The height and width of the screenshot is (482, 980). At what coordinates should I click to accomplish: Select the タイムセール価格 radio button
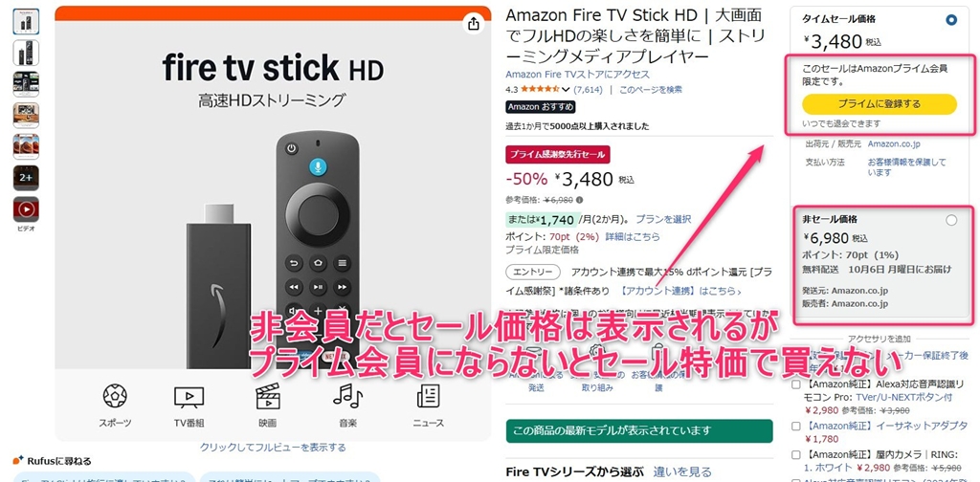[x=951, y=20]
